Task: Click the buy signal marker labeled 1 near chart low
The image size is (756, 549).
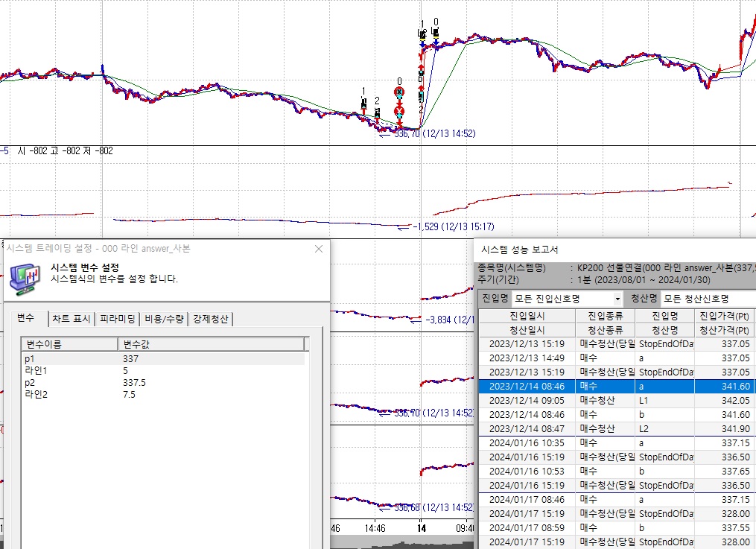Action: coord(364,104)
